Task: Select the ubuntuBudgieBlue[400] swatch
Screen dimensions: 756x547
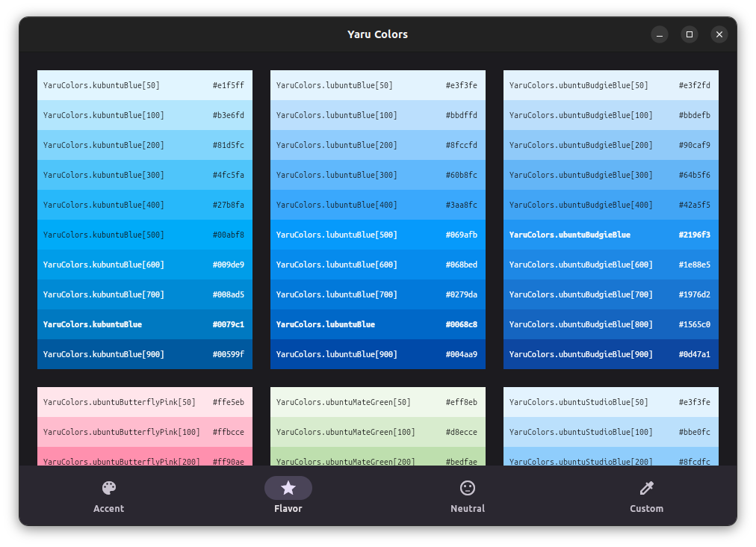Action: [611, 205]
